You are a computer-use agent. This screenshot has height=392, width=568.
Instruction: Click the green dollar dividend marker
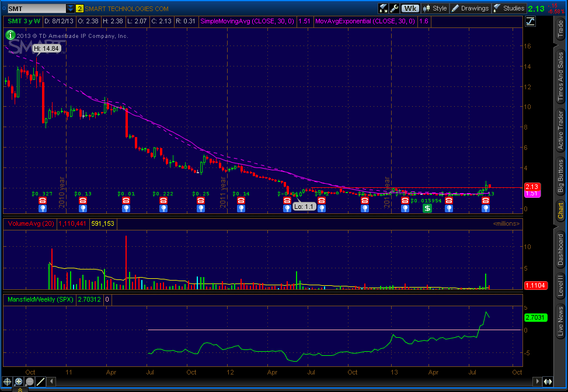click(x=427, y=208)
